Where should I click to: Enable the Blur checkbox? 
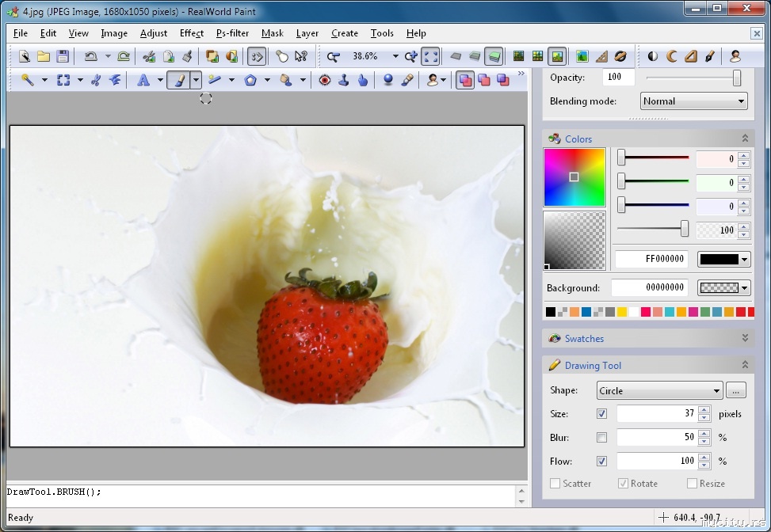click(601, 438)
